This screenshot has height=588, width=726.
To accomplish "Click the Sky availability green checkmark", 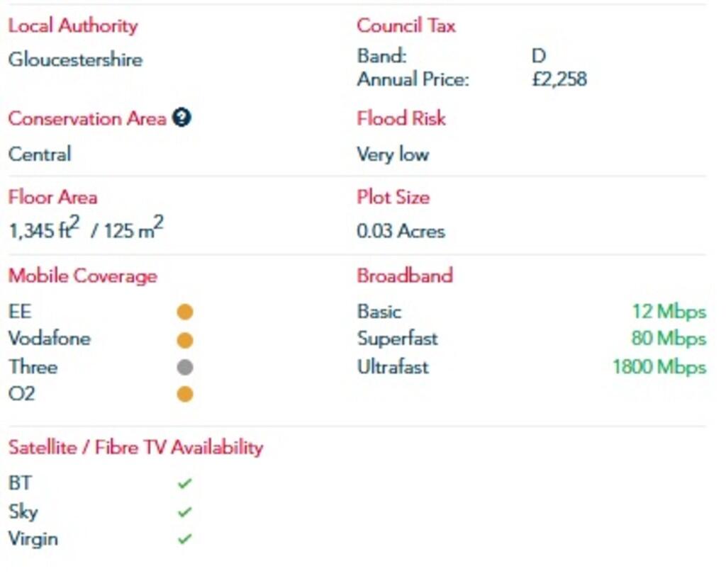I will click(185, 511).
